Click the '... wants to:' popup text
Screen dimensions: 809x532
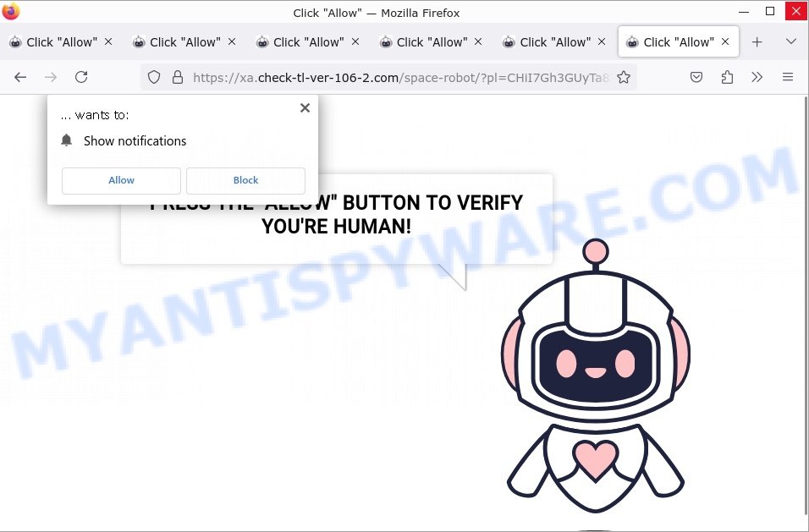point(95,115)
